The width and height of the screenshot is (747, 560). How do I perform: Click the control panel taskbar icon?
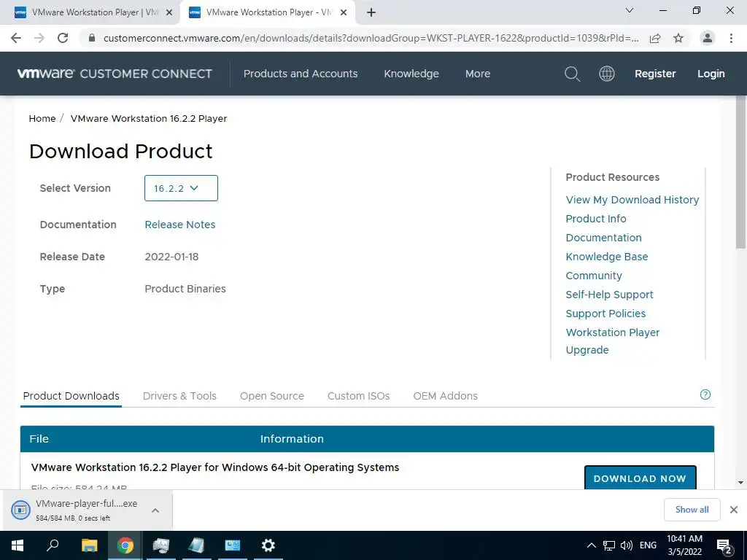233,545
